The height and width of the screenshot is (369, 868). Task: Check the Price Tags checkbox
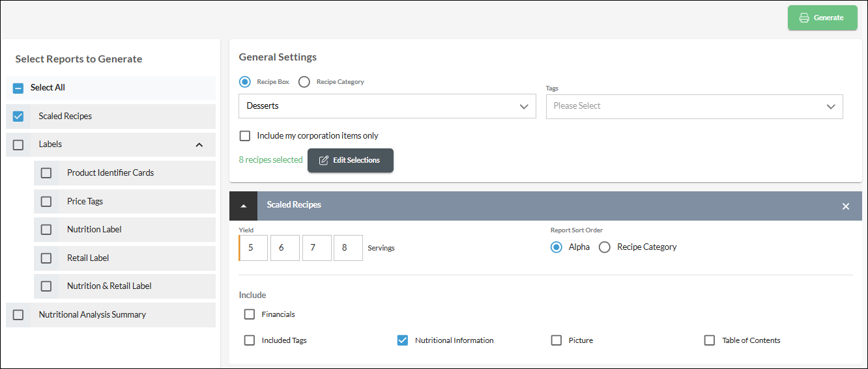pyautogui.click(x=46, y=202)
